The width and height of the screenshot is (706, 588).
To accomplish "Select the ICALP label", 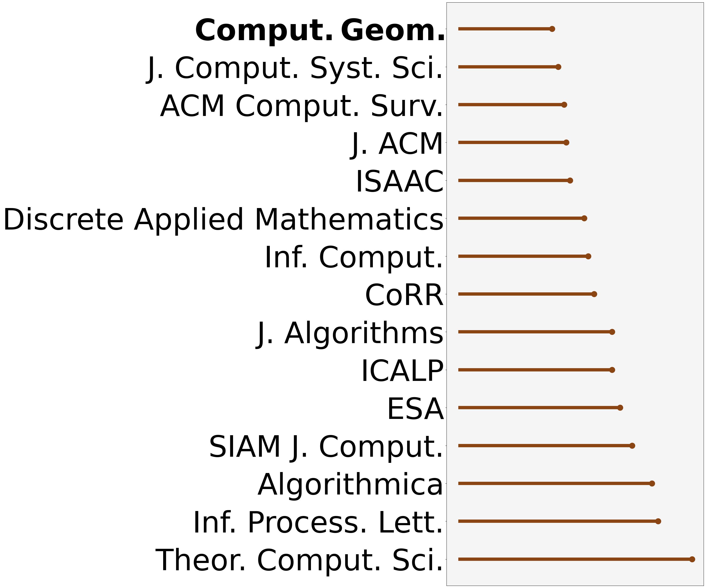I will tap(402, 371).
